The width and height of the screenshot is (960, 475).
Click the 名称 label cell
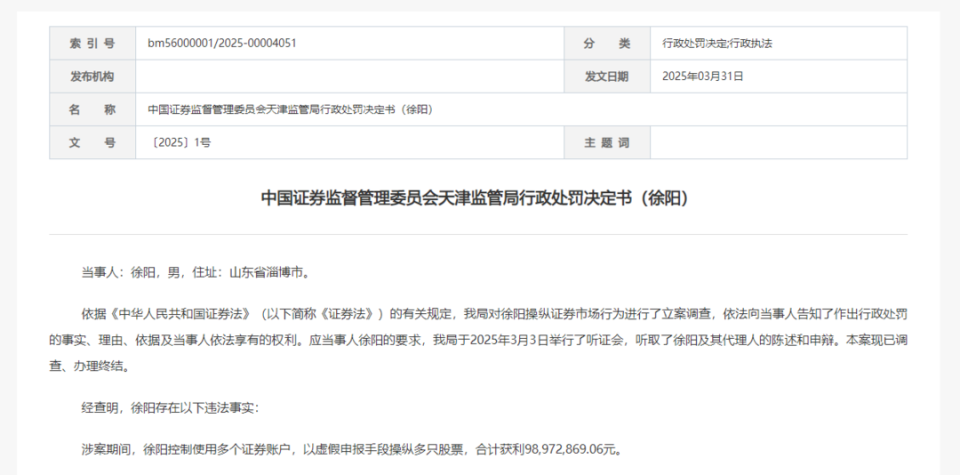click(92, 110)
